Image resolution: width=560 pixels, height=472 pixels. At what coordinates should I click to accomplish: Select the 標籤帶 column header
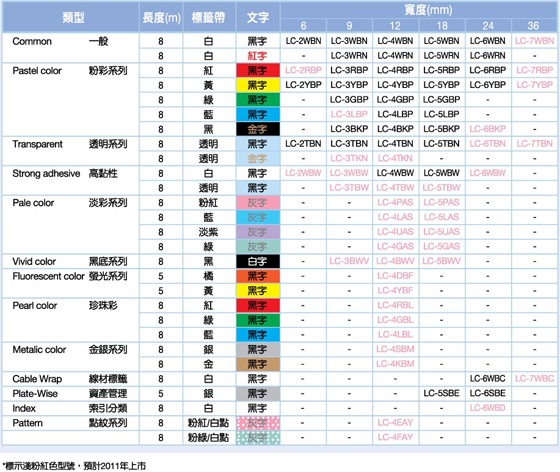point(209,17)
